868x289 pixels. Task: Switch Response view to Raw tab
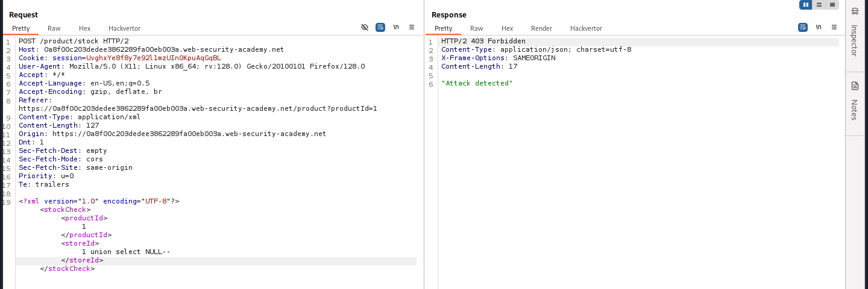pos(477,28)
